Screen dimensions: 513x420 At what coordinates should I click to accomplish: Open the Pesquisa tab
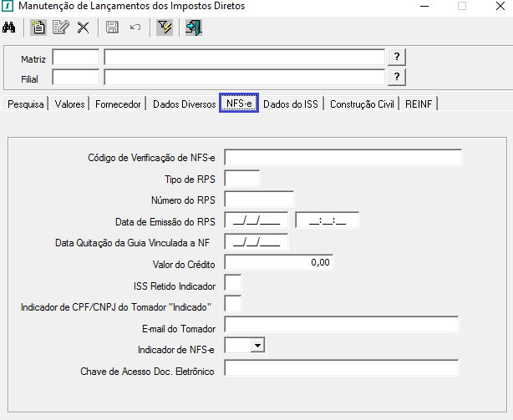coord(26,104)
